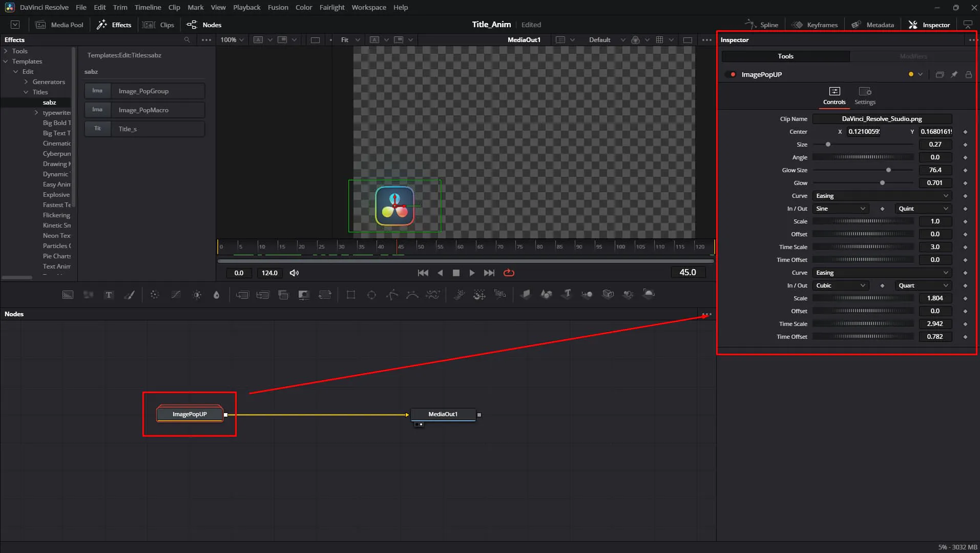Toggle keyframe diamond for Angle
The width and height of the screenshot is (980, 553).
(x=965, y=157)
